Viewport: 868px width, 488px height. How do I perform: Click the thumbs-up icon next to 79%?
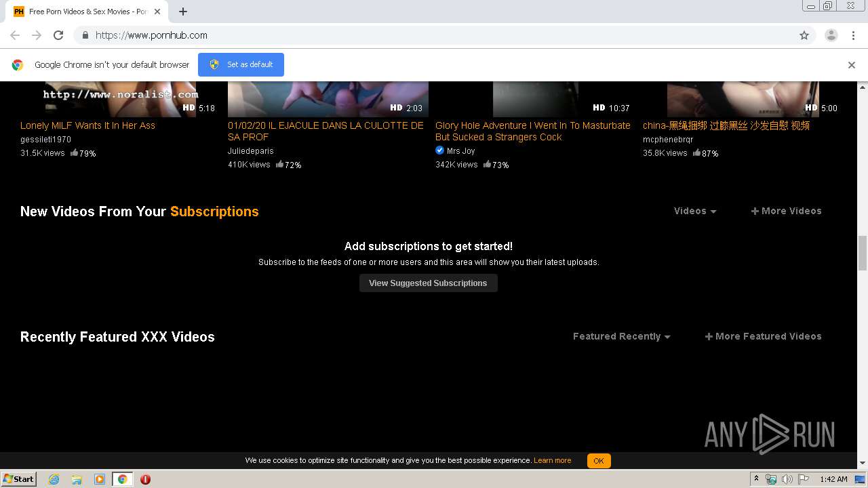(74, 153)
